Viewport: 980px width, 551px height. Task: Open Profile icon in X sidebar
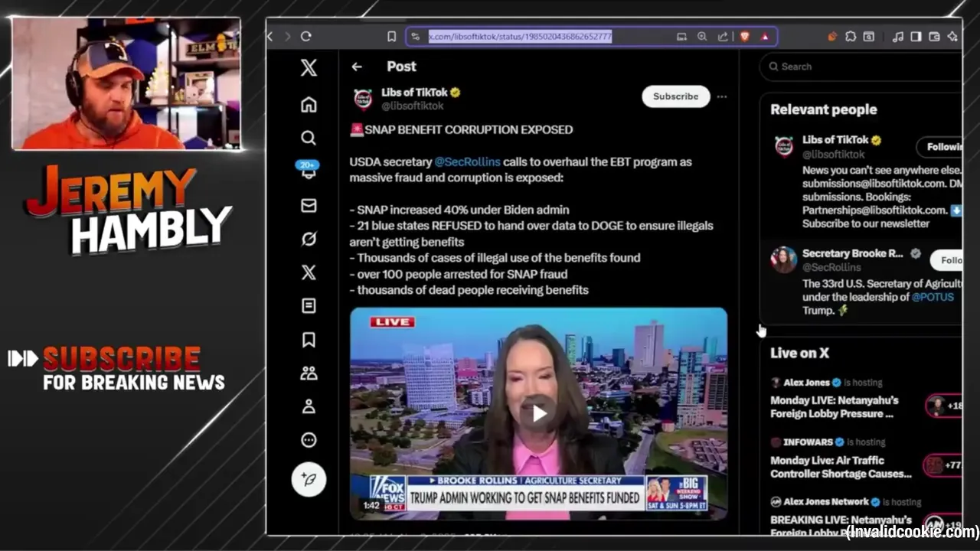tap(309, 406)
